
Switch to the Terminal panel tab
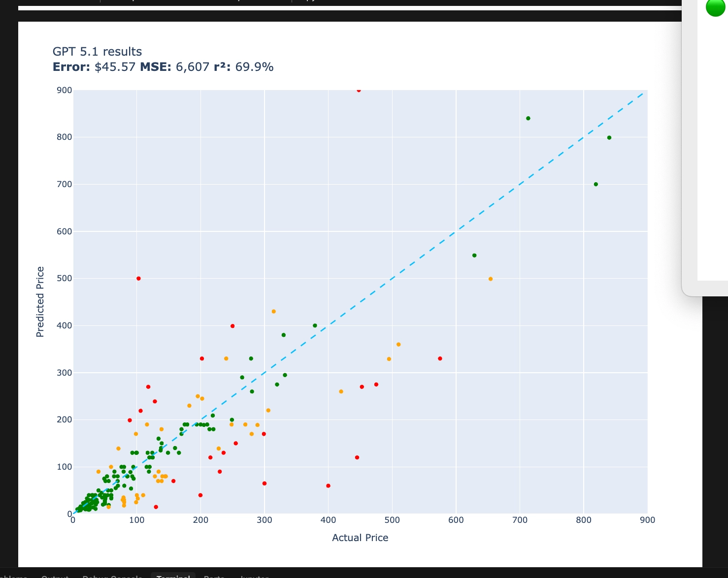pos(173,576)
